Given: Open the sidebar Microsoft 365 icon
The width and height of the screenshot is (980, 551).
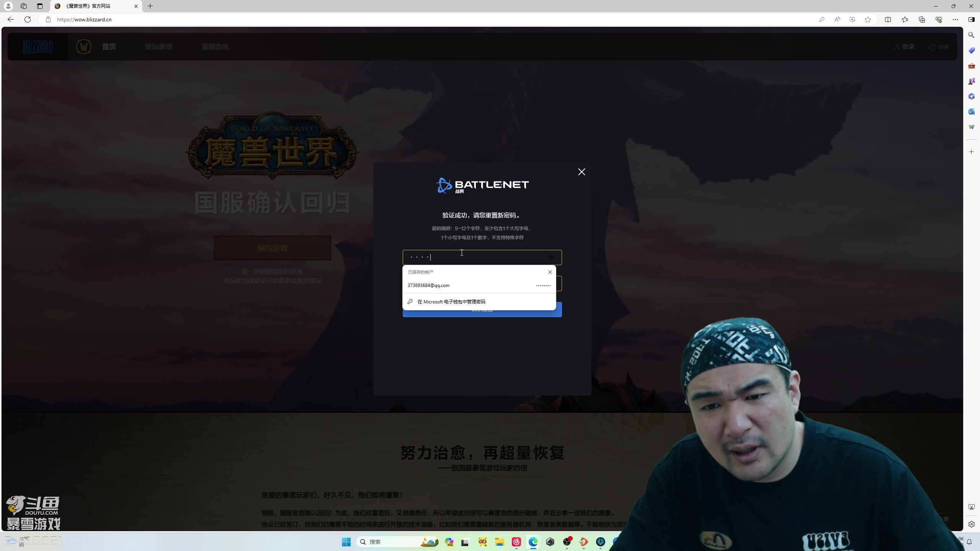Looking at the screenshot, I should [x=972, y=96].
